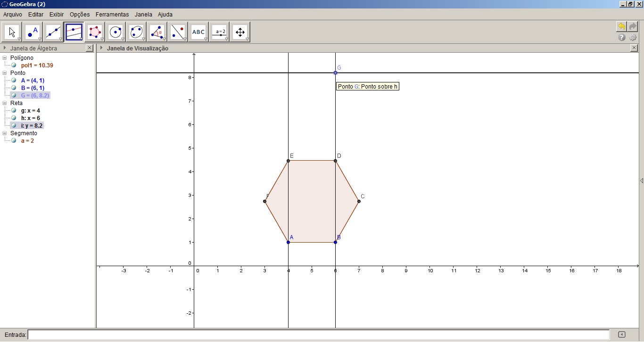644x342 pixels.
Task: Select vertex F of the hexagon
Action: [x=264, y=201]
